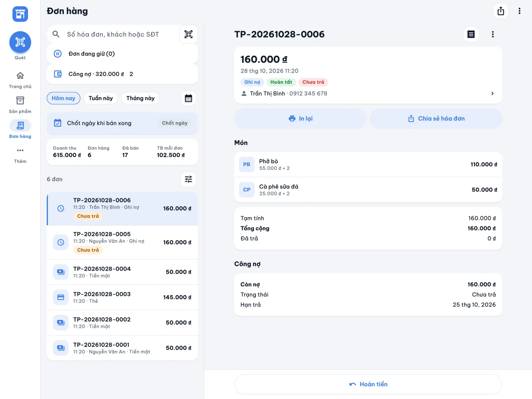The height and width of the screenshot is (399, 532).
Task: Click clock icon of order TP-20261028-0005
Action: point(61,242)
